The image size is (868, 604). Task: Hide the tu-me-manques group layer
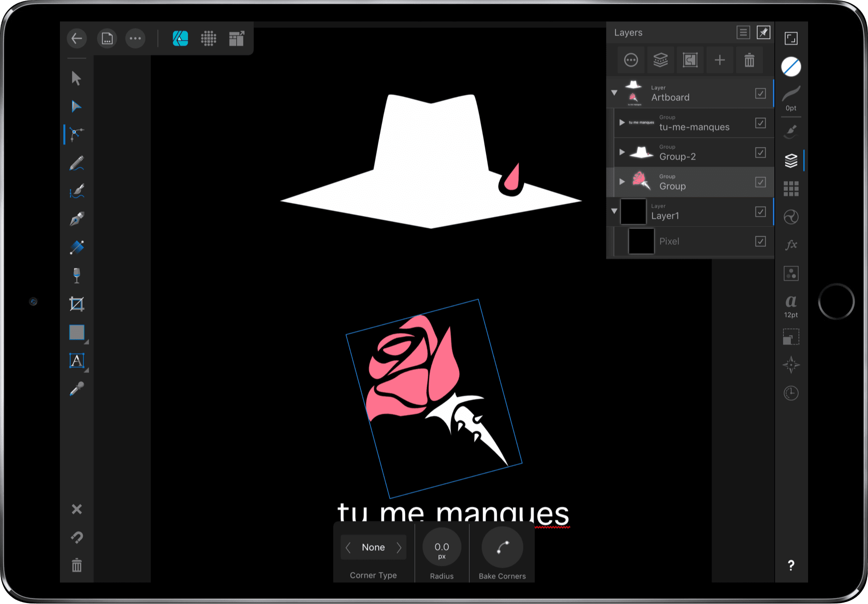tap(760, 123)
